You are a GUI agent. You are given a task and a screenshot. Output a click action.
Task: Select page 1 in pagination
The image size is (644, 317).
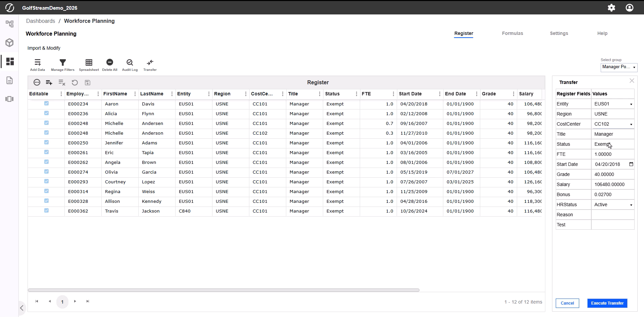[62, 302]
